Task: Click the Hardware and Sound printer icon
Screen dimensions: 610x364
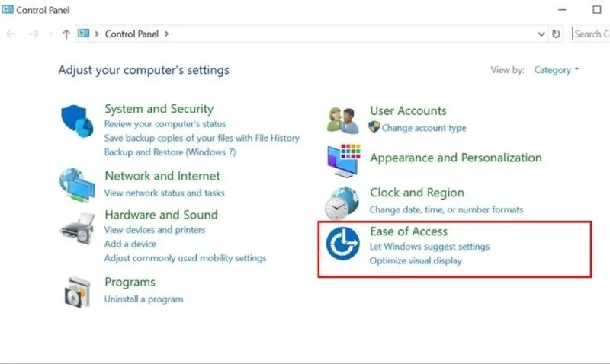Action: [77, 227]
